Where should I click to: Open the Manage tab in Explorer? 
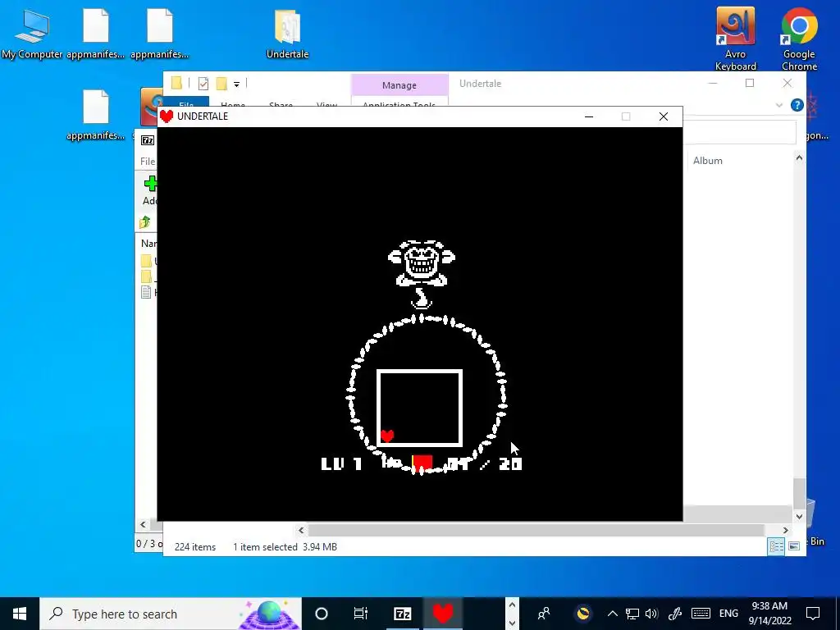pyautogui.click(x=399, y=85)
